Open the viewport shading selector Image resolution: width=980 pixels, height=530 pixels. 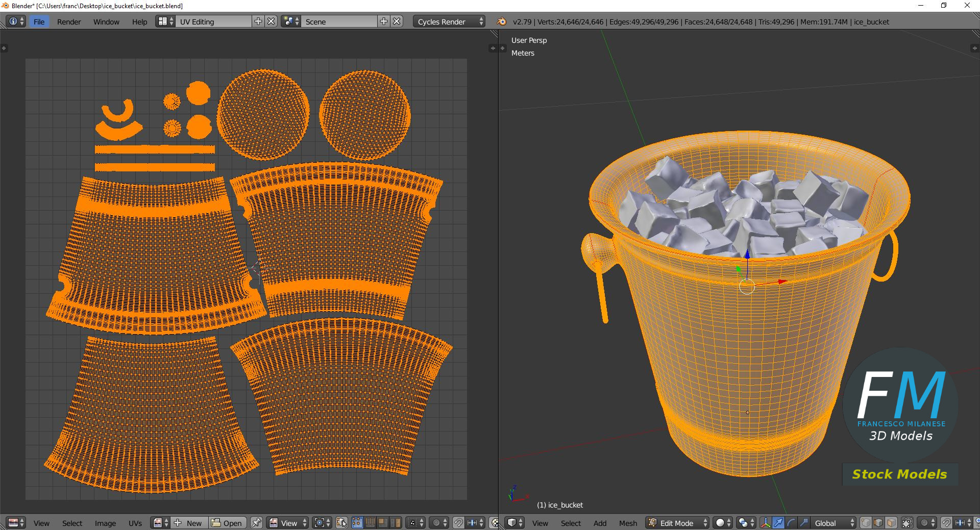(x=722, y=523)
